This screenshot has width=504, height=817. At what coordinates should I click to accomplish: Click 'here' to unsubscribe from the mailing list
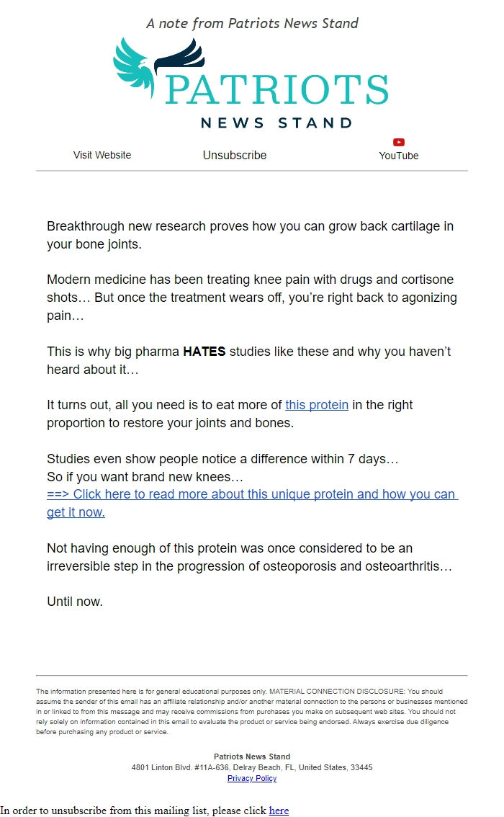coord(279,811)
